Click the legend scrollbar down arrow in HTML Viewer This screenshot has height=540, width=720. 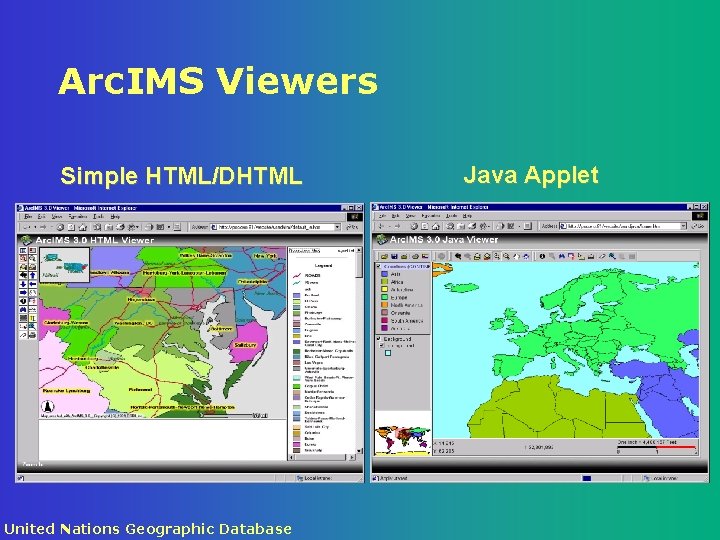[x=359, y=451]
